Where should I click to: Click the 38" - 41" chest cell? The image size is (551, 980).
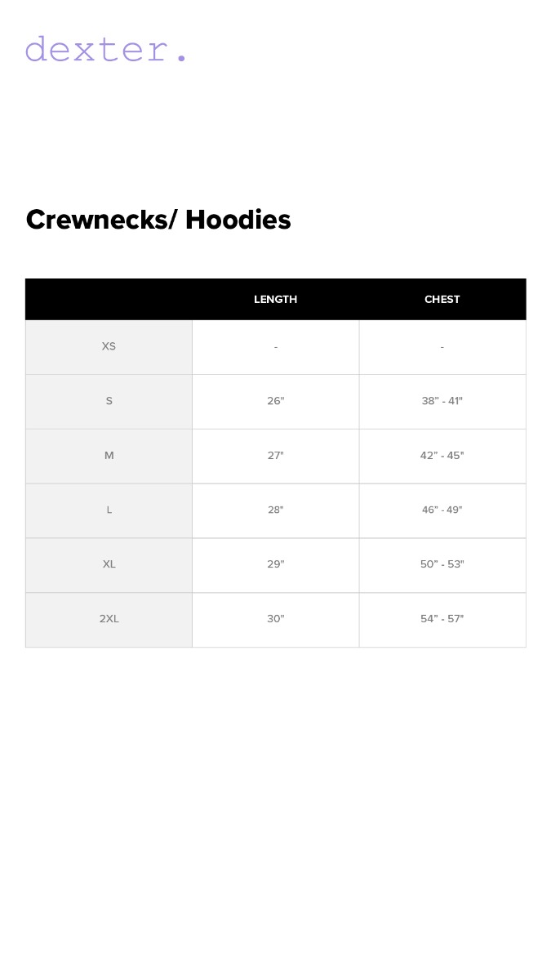tap(442, 401)
